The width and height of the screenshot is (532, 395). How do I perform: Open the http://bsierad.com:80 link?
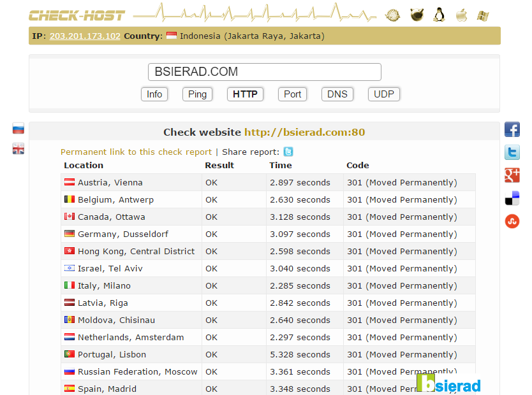305,132
